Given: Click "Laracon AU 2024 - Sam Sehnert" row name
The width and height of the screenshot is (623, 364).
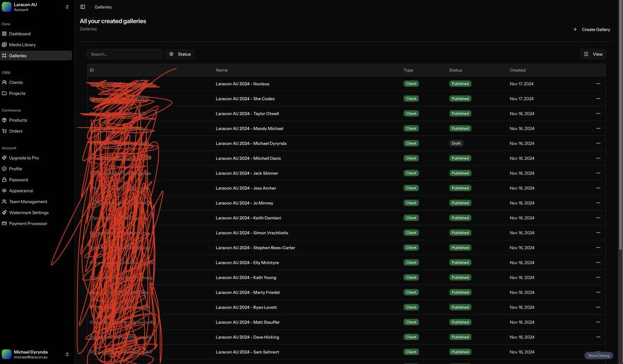Looking at the screenshot, I should [x=248, y=352].
